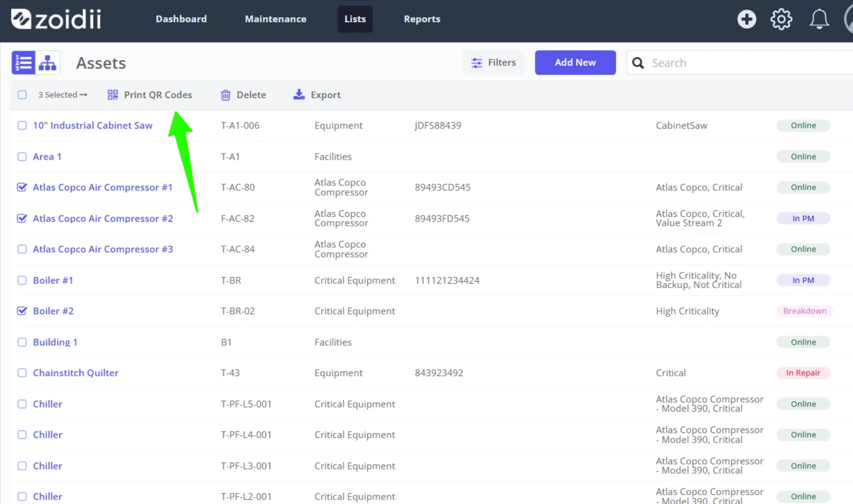Go to the Dashboard tab
Image resolution: width=853 pixels, height=504 pixels.
point(181,19)
